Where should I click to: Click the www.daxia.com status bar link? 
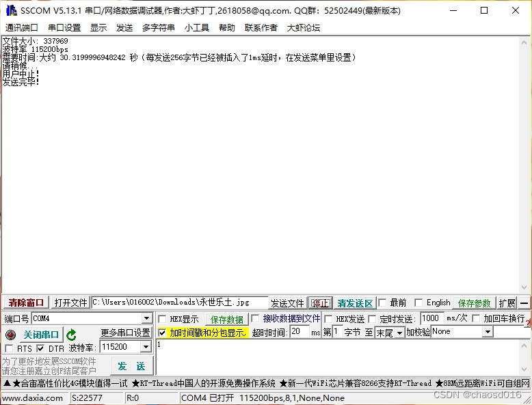click(x=33, y=398)
